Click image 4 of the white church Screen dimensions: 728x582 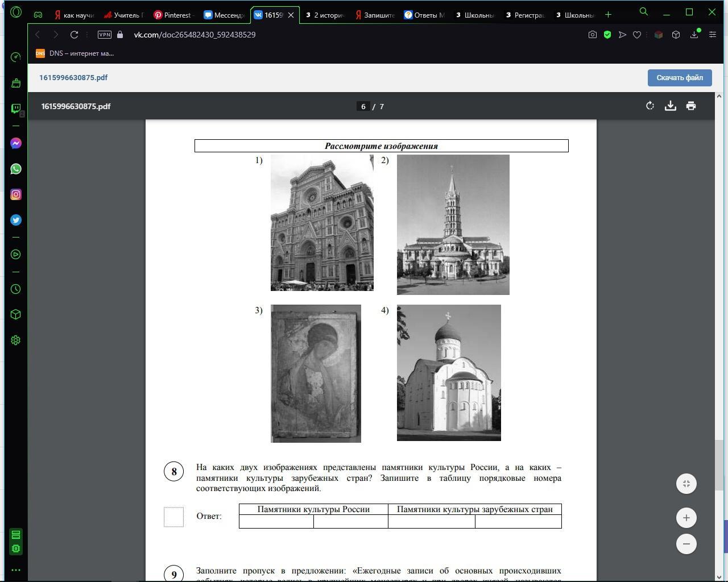(449, 373)
